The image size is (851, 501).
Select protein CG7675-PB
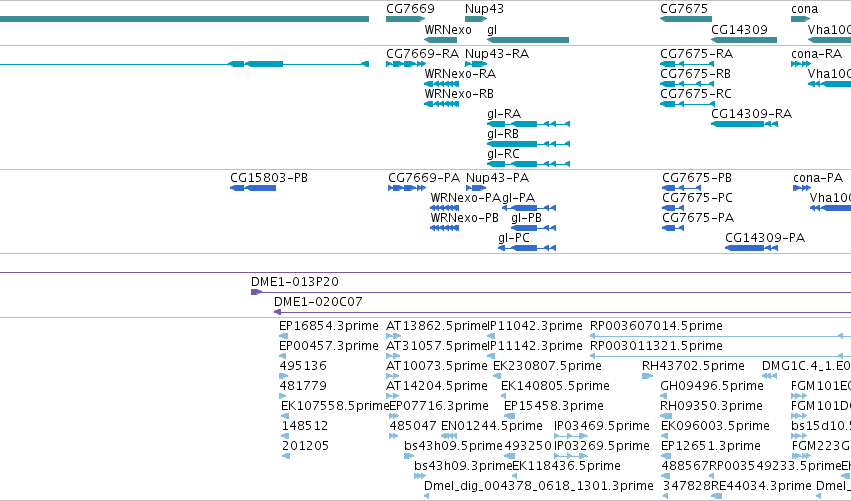pyautogui.click(x=697, y=178)
